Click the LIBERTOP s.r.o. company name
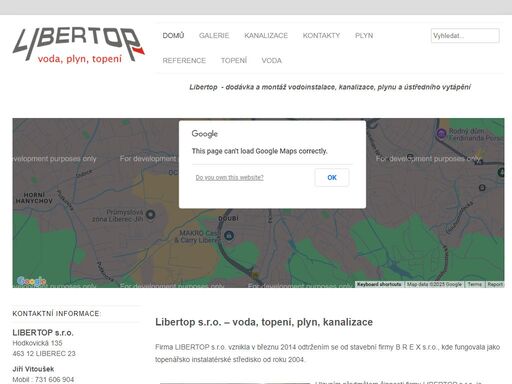The image size is (512, 384). coord(43,333)
